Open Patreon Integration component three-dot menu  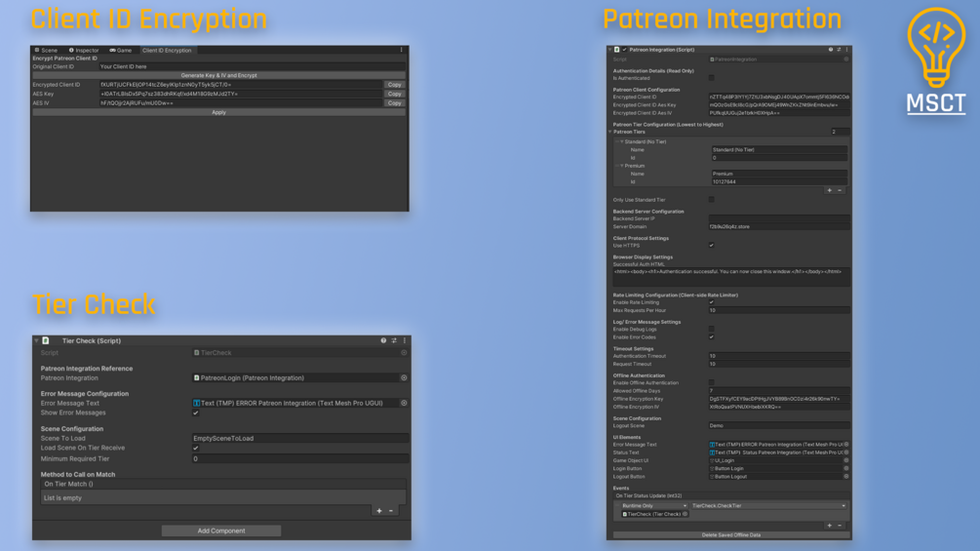[x=846, y=50]
